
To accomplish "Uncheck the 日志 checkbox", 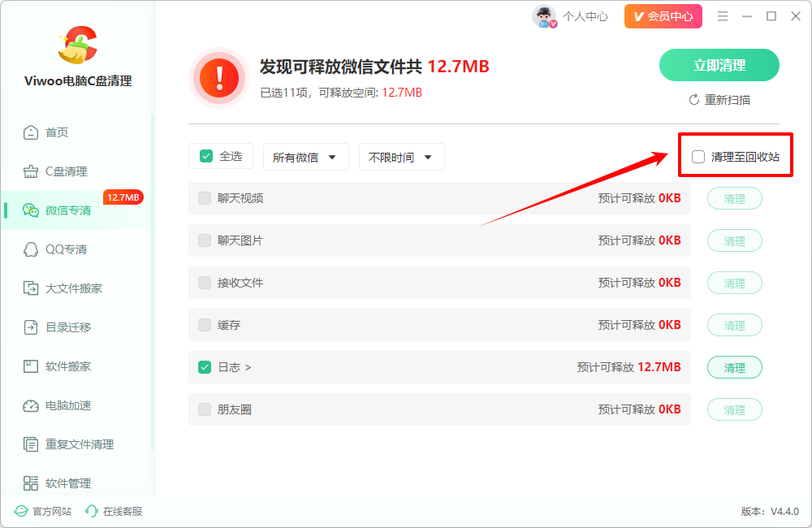I will (205, 367).
